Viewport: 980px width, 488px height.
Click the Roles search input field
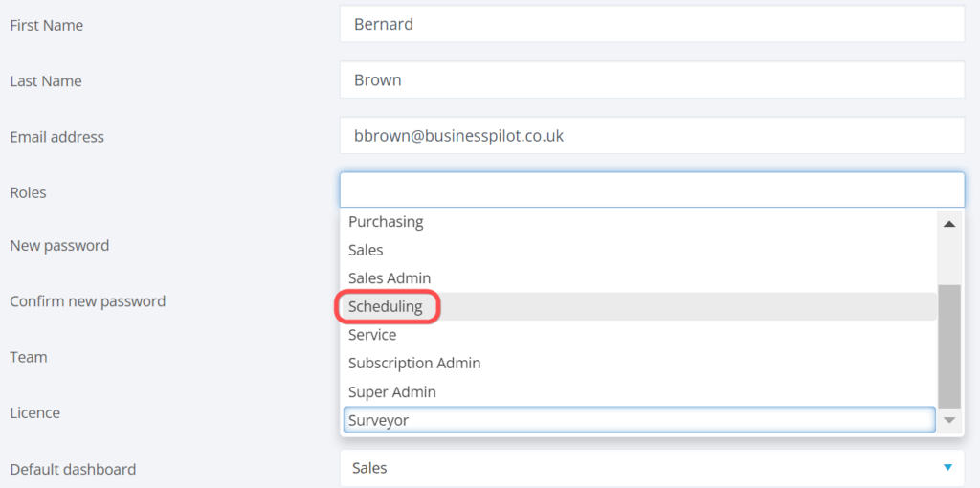tap(651, 189)
